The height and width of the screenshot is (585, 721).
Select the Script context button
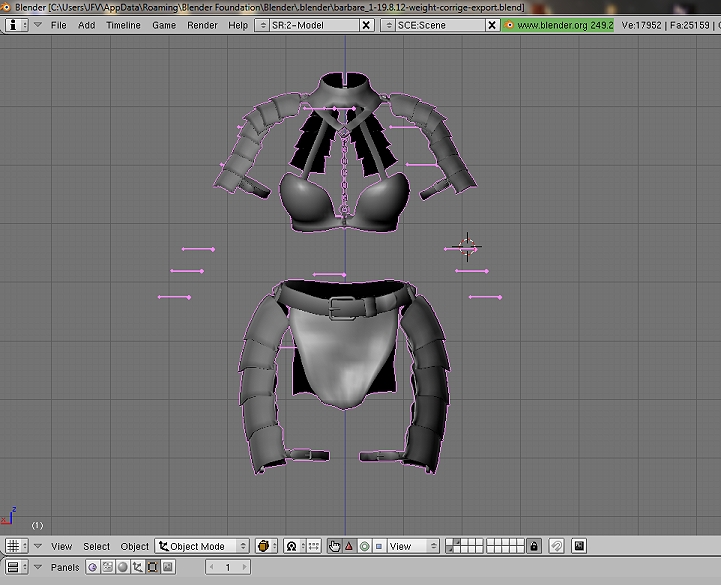(108, 567)
